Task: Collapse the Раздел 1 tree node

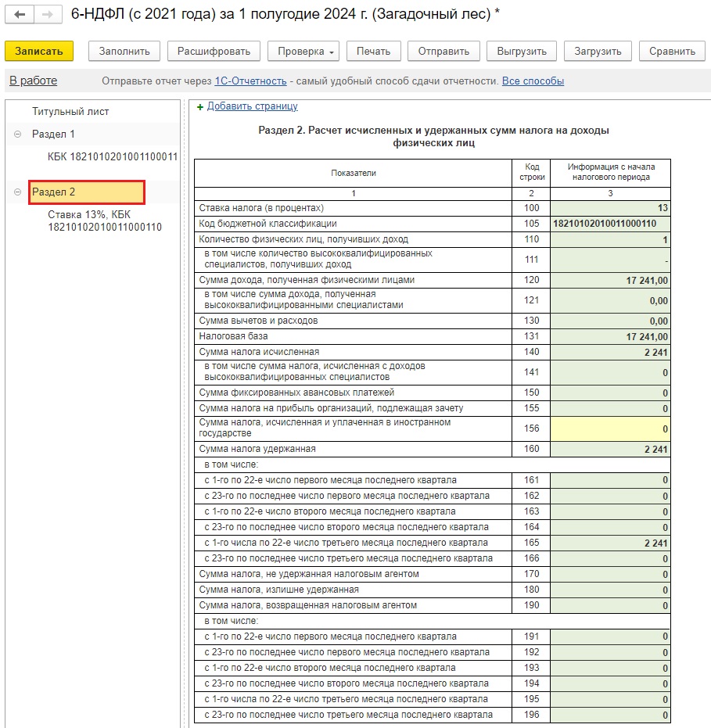Action: 18,134
